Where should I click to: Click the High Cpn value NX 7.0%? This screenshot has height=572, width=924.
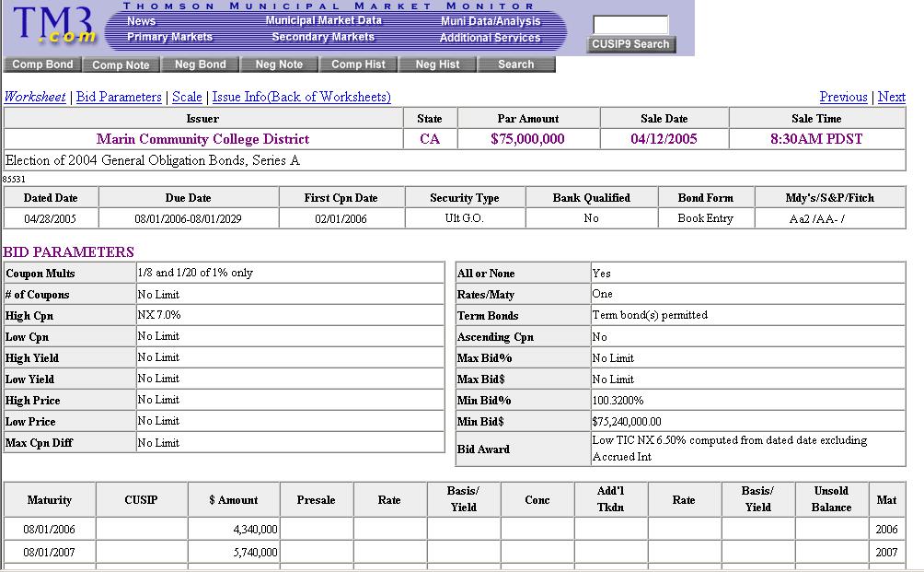tap(159, 315)
